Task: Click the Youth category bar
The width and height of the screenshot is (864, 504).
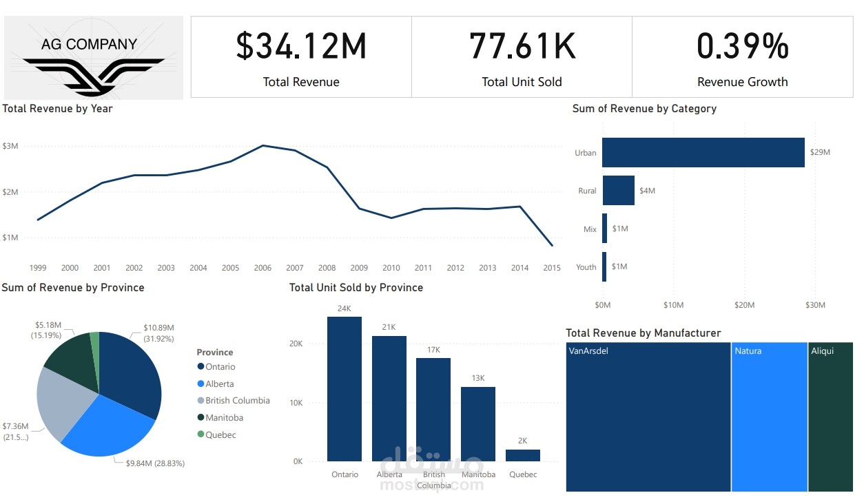Action: 605,266
